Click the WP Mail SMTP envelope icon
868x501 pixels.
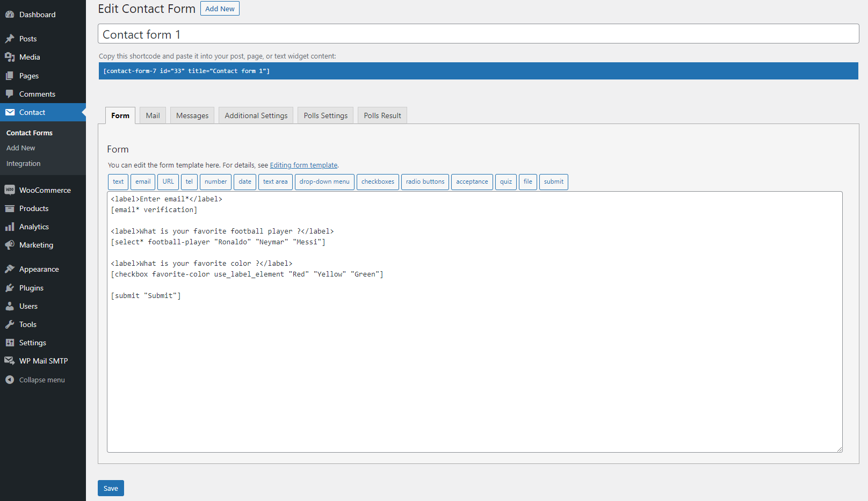10,361
